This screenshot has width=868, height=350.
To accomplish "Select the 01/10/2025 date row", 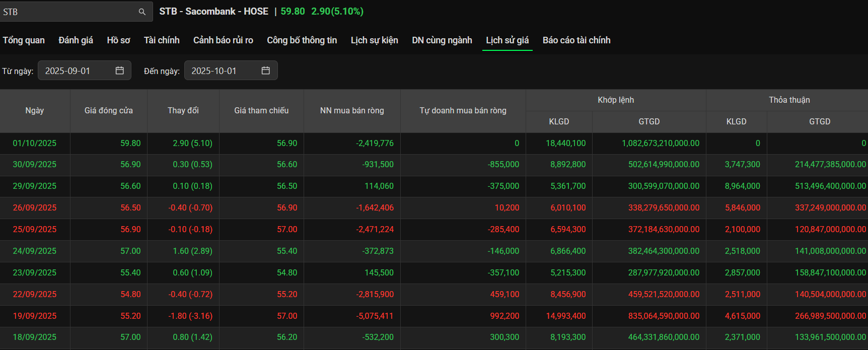I will pos(35,144).
